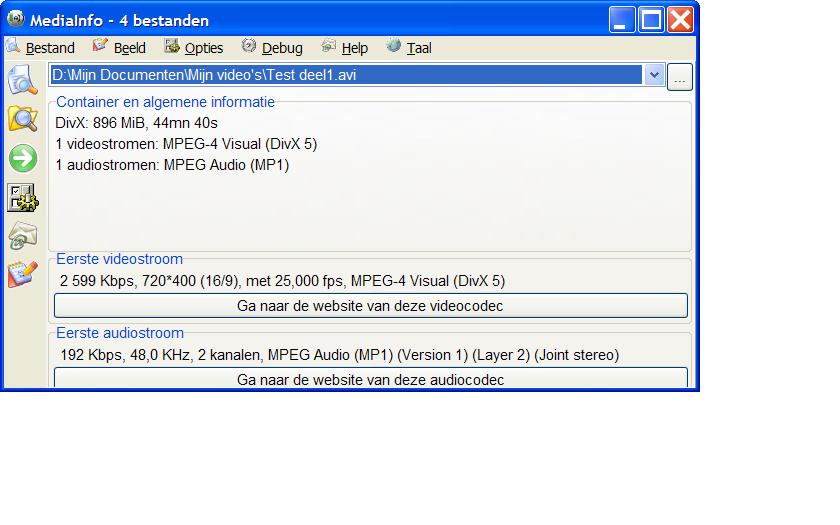Click the '1 audiostromen: MPEG Audio (MP1)' line
The image size is (840, 525).
tap(172, 165)
